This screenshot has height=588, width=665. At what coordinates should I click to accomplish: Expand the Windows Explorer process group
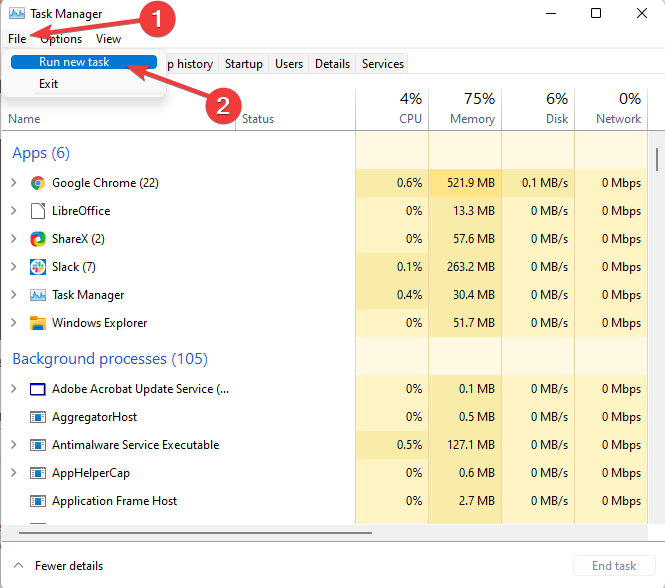[x=13, y=323]
